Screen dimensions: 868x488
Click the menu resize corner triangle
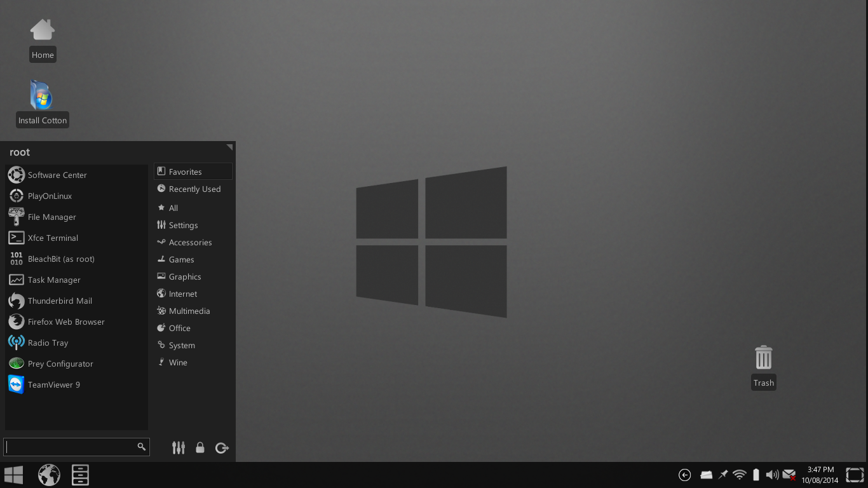tap(230, 147)
